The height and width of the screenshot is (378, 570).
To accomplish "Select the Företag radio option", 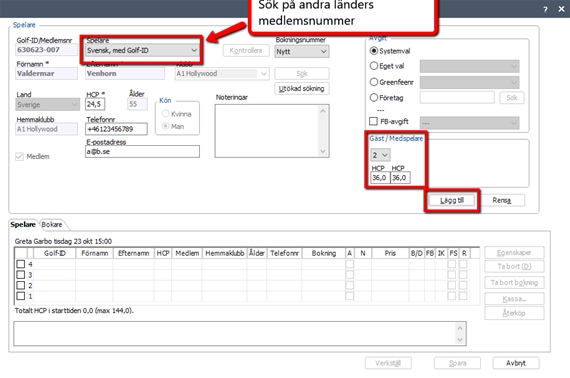I will coord(374,97).
